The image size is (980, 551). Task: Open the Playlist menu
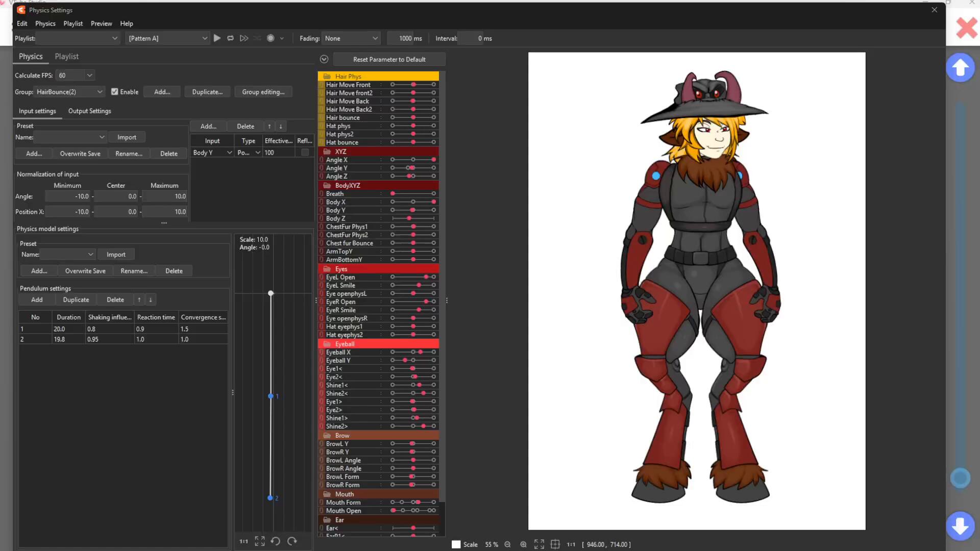click(x=73, y=23)
